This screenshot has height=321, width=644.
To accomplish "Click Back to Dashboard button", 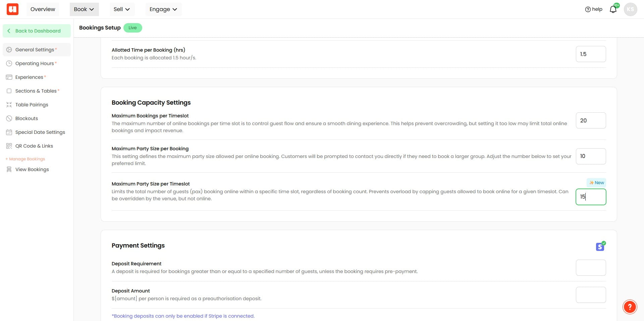I will coord(37,31).
